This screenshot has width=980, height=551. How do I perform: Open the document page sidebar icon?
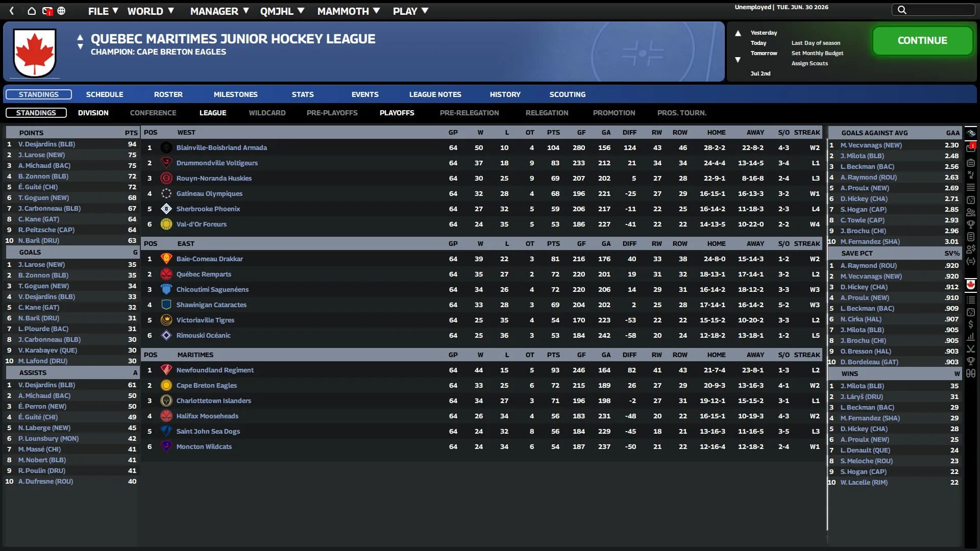(971, 237)
